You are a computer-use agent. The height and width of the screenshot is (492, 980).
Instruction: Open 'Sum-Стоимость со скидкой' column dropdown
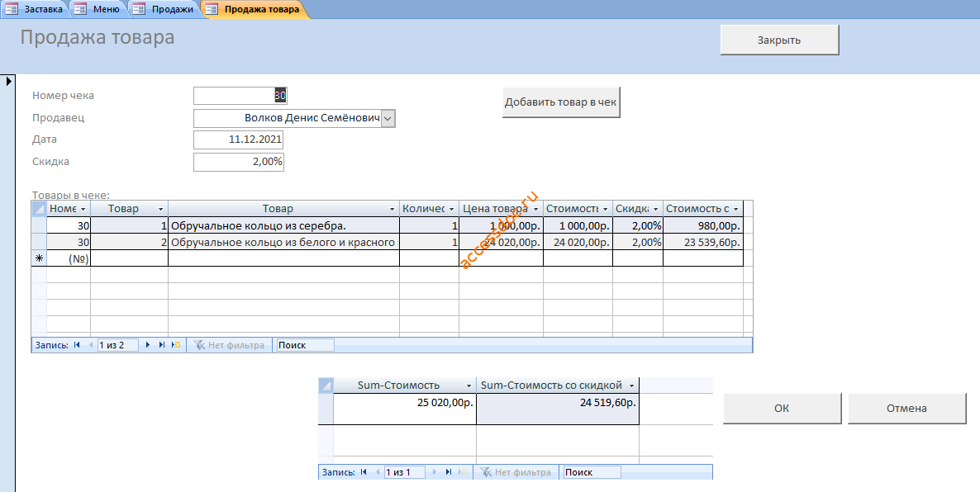[x=632, y=386]
